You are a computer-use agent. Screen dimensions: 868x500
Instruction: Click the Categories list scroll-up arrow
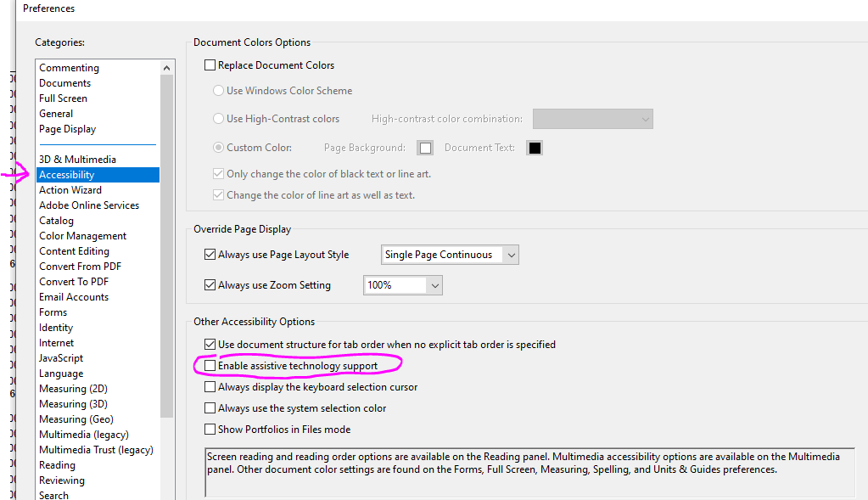[x=166, y=66]
